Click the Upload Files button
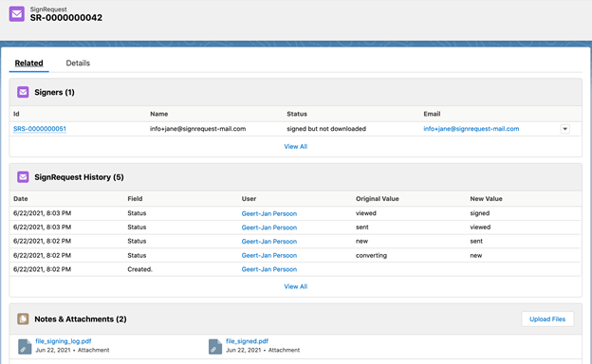This screenshot has width=592, height=364. pos(547,319)
